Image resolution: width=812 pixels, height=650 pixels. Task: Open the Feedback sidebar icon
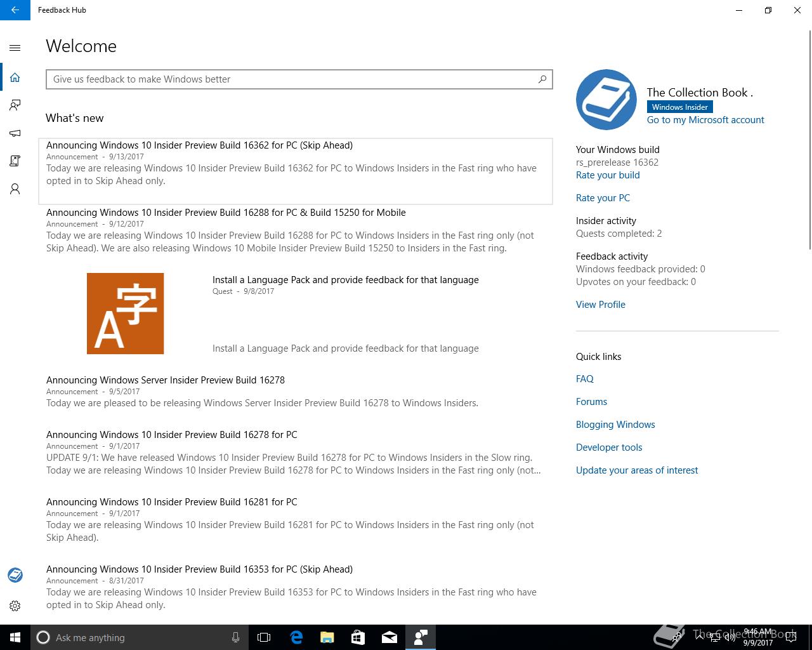(15, 105)
